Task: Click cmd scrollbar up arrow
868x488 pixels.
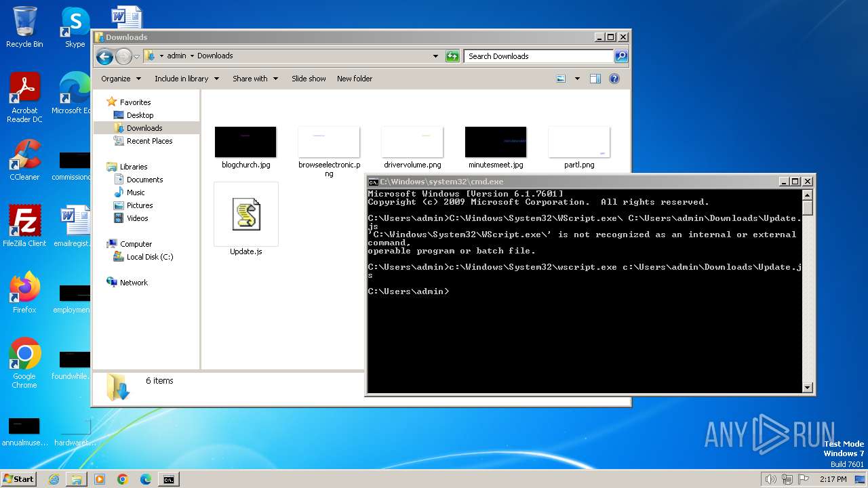Action: coord(807,195)
